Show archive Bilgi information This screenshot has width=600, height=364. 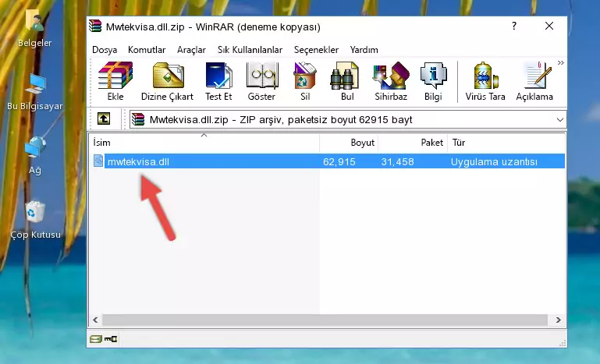coord(433,81)
